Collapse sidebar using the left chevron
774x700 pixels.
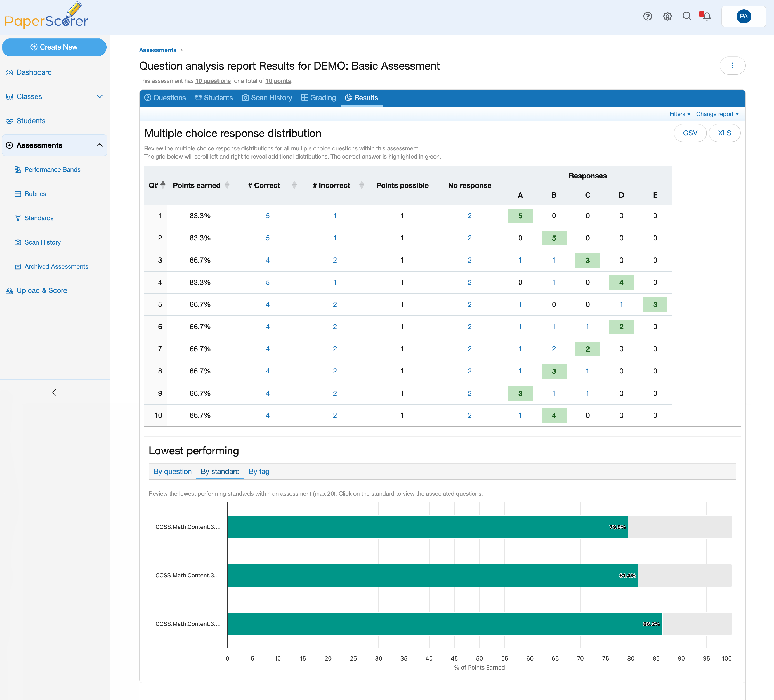click(54, 392)
